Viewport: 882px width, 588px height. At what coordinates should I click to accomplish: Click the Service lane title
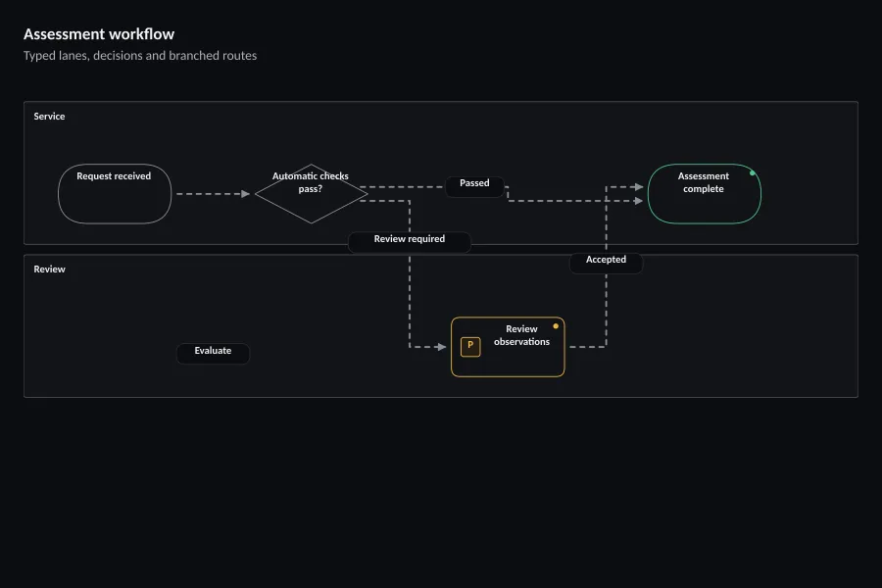point(50,117)
